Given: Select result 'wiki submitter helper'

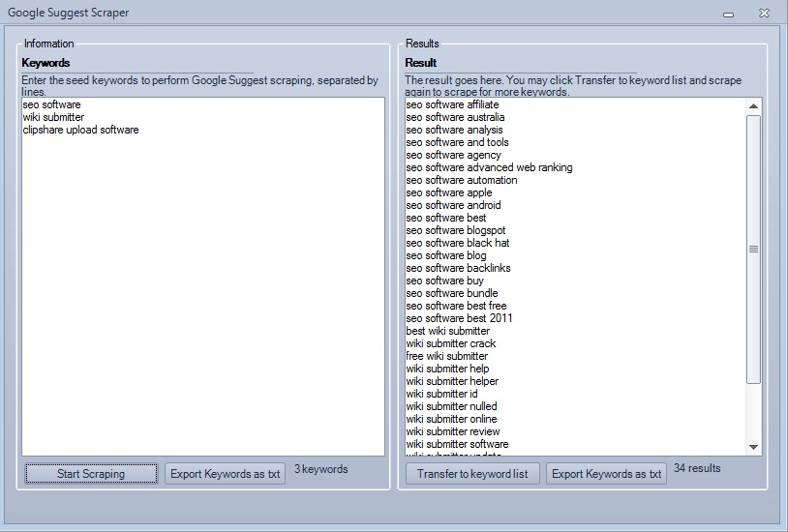Looking at the screenshot, I should click(452, 381).
